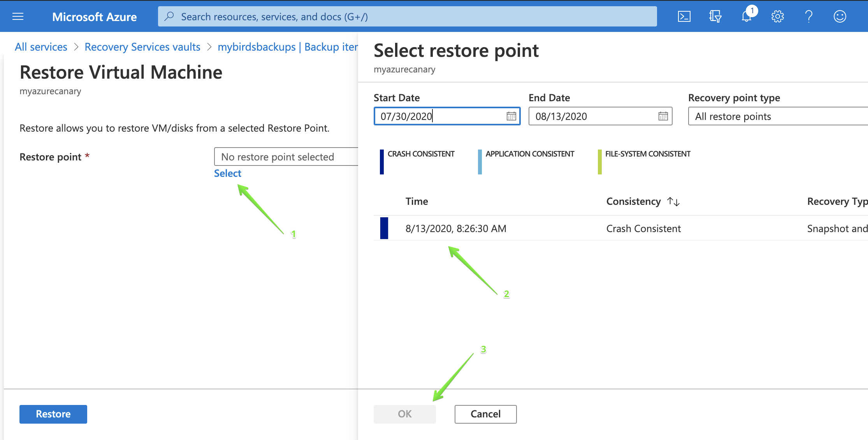This screenshot has height=440, width=868.
Task: Click the green File-System Consistent legend swatch
Action: click(x=600, y=162)
